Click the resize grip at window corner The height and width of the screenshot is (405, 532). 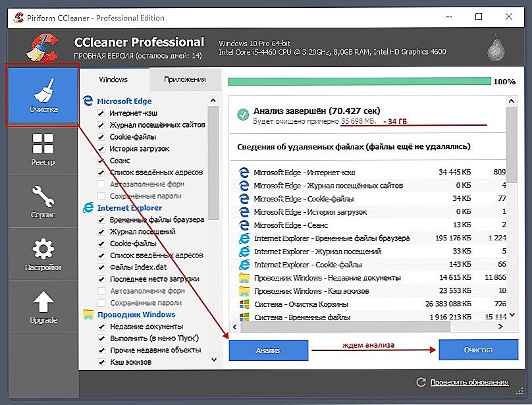pos(519,391)
